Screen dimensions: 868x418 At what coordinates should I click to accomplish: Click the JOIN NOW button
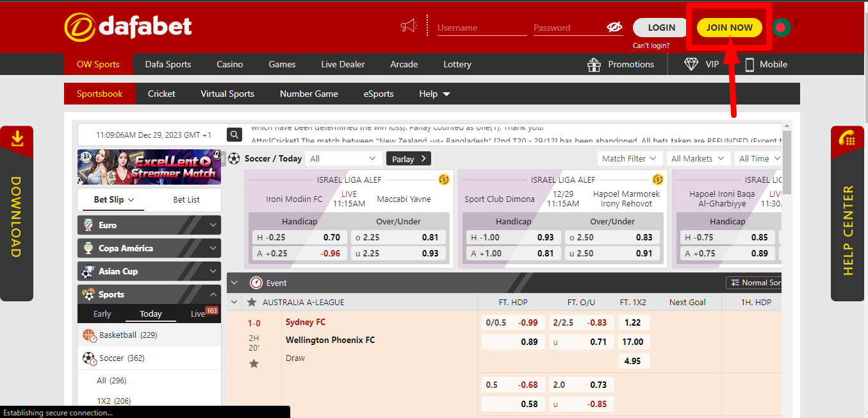coord(730,28)
